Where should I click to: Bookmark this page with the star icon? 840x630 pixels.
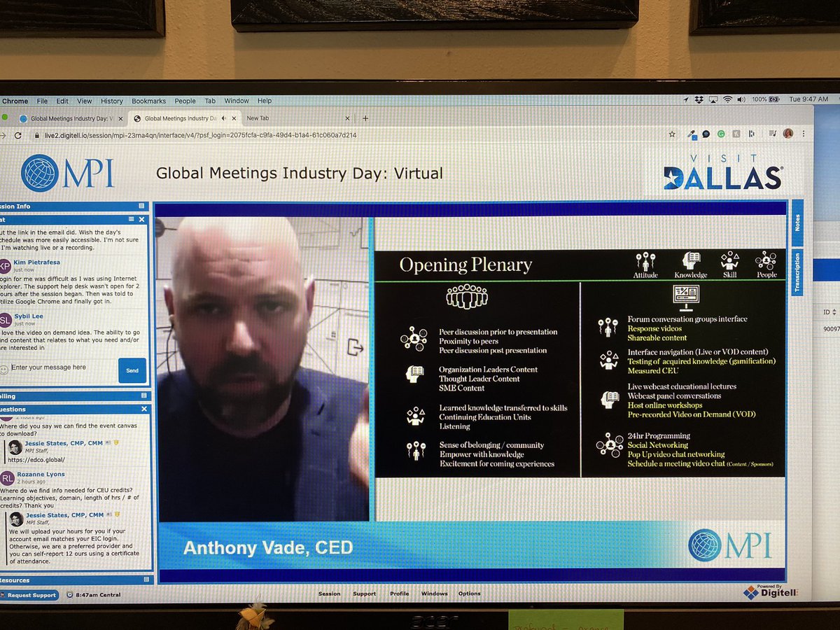pos(672,134)
